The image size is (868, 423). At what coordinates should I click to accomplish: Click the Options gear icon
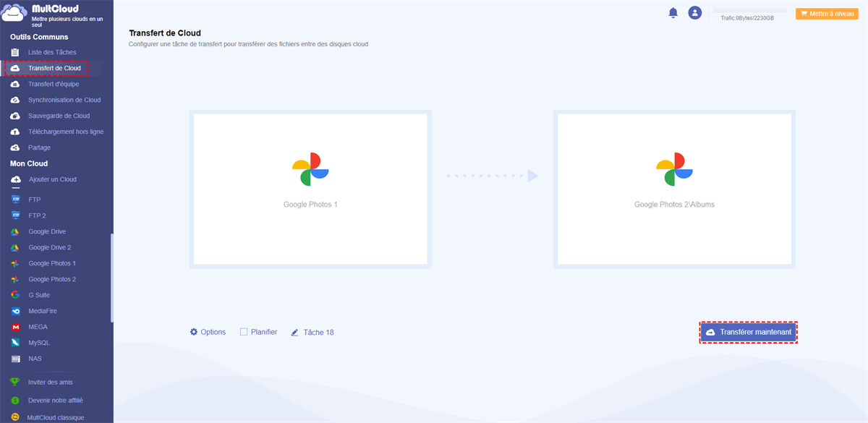click(194, 332)
